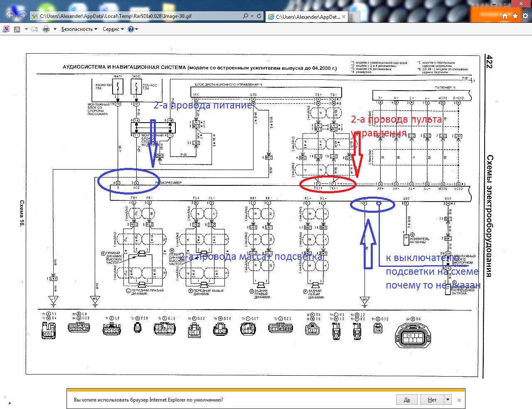Click the Print icon
This screenshot has width=532, height=409.
(46, 29)
